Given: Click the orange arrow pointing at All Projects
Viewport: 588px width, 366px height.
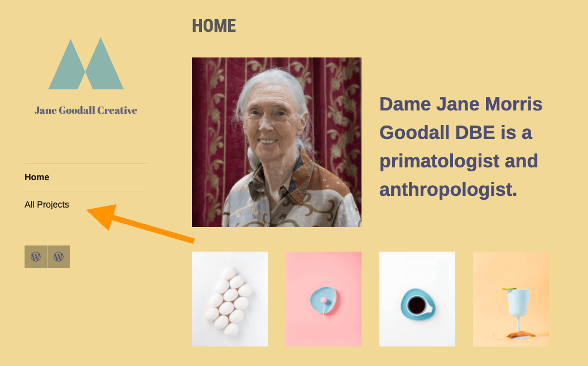Looking at the screenshot, I should click(x=140, y=223).
